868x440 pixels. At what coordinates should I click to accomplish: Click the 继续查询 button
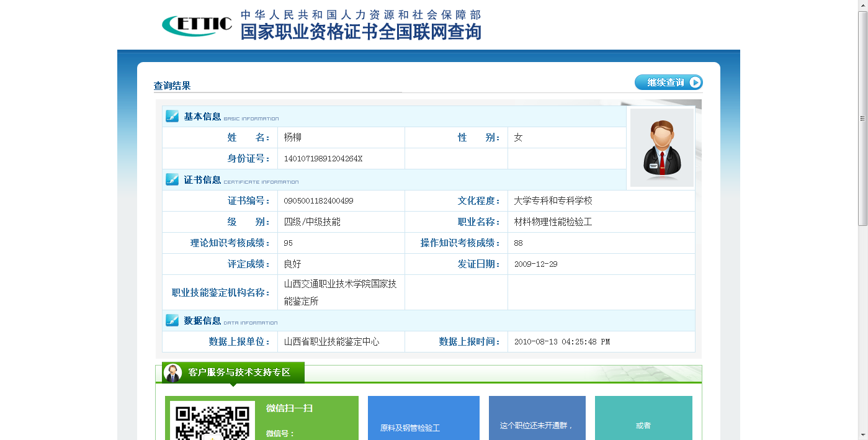pos(668,83)
